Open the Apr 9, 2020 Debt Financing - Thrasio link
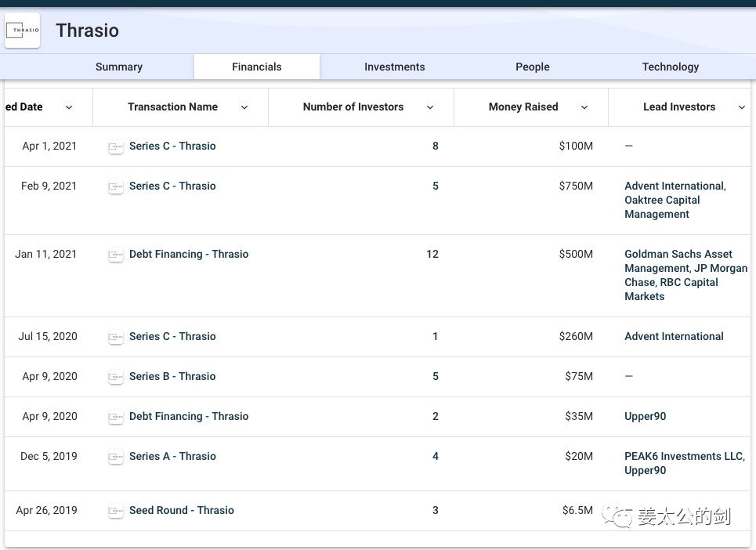This screenshot has width=756, height=550. click(189, 417)
